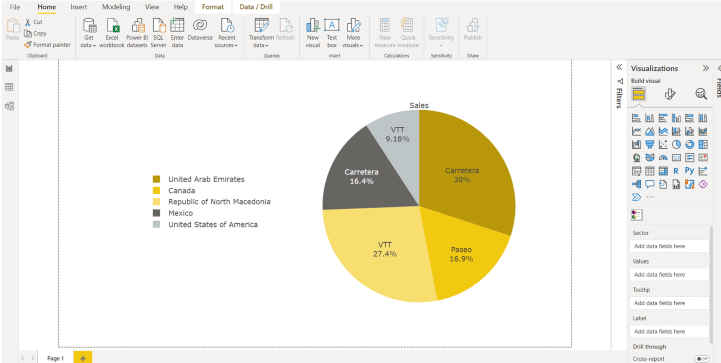Select the pie chart visual icon
721x363 pixels.
676,144
